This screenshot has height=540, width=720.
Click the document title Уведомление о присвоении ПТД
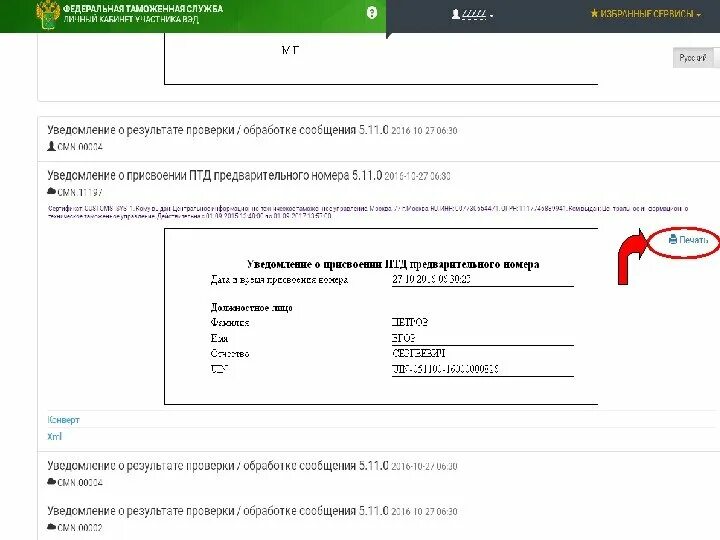coord(393,264)
